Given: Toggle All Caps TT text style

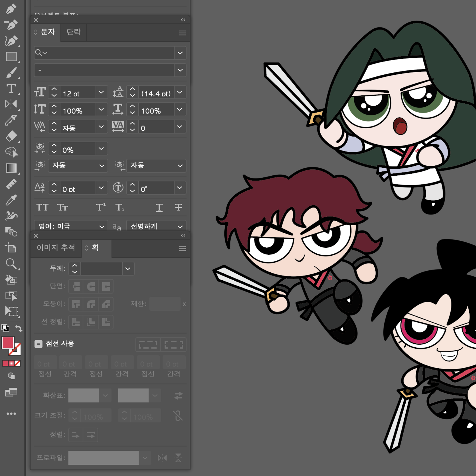Looking at the screenshot, I should click(x=42, y=207).
